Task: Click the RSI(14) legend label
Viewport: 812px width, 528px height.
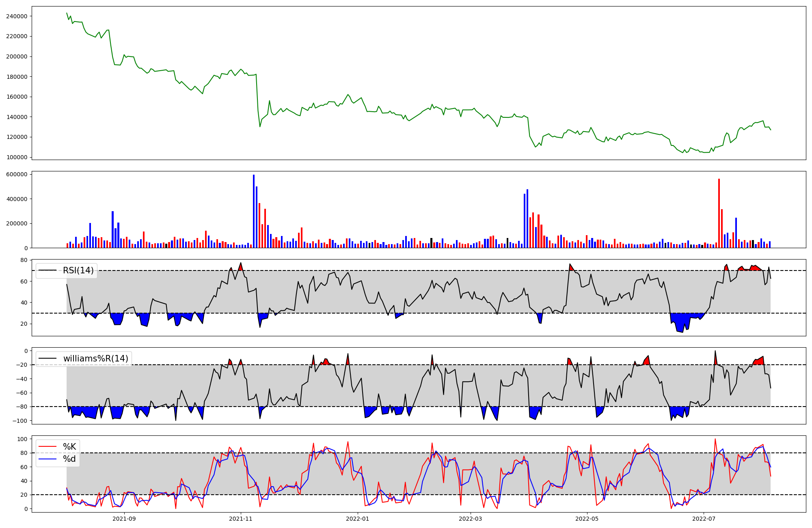Action: pos(78,270)
